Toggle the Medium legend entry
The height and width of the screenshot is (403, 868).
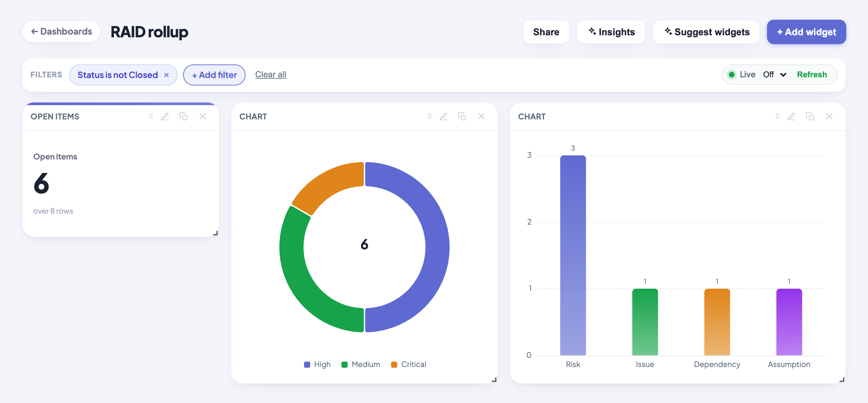point(361,364)
